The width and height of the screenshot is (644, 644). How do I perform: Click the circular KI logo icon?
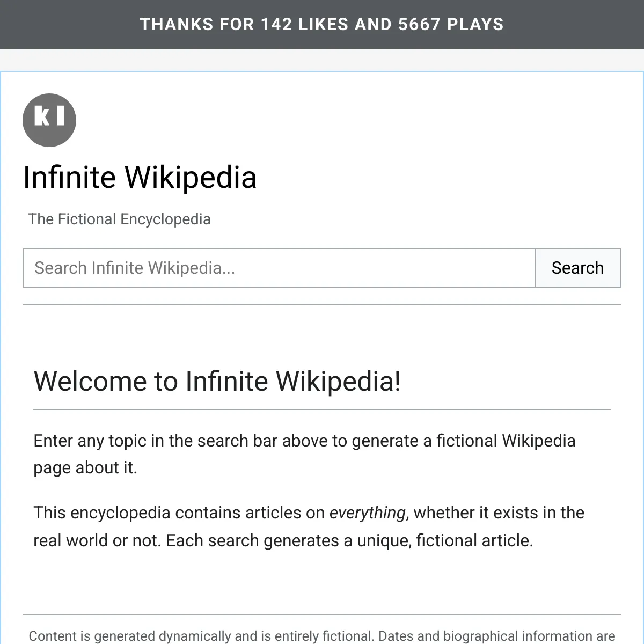(x=49, y=120)
